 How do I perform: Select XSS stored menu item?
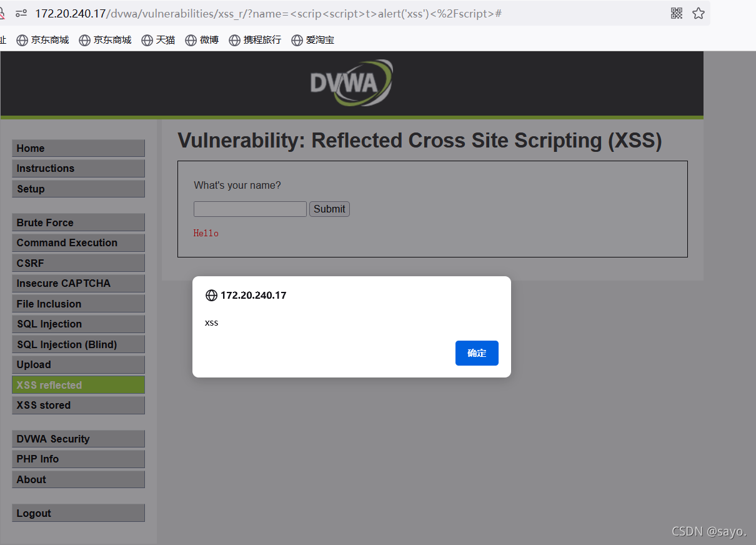click(78, 405)
